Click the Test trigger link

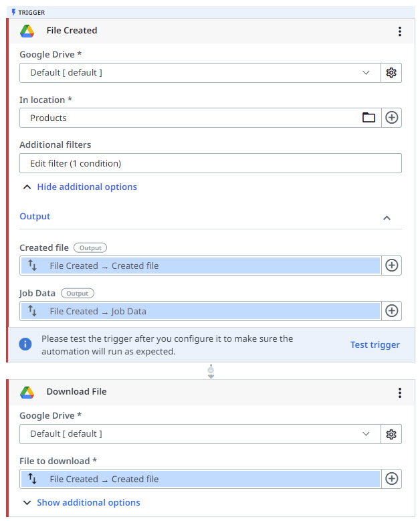(375, 345)
